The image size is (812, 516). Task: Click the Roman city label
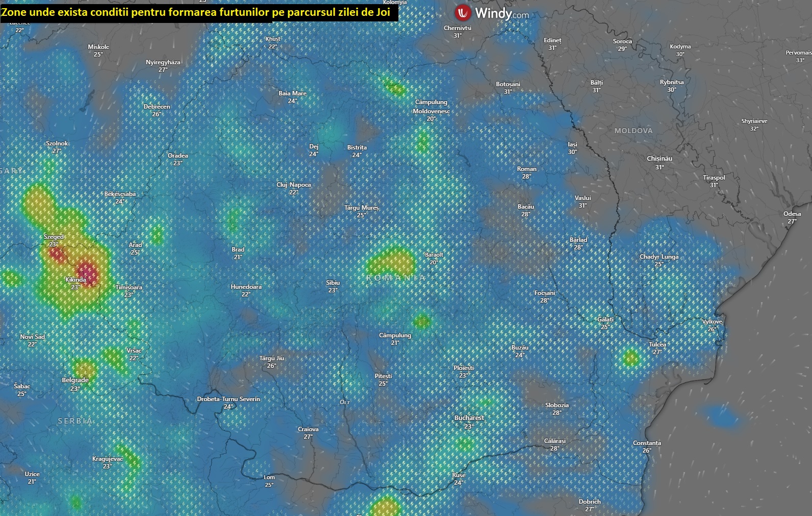(526, 169)
